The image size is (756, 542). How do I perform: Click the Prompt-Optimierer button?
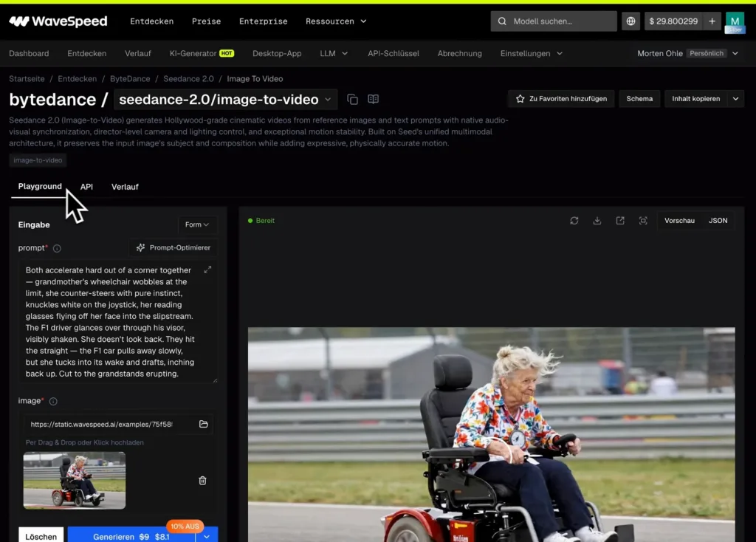tap(173, 247)
